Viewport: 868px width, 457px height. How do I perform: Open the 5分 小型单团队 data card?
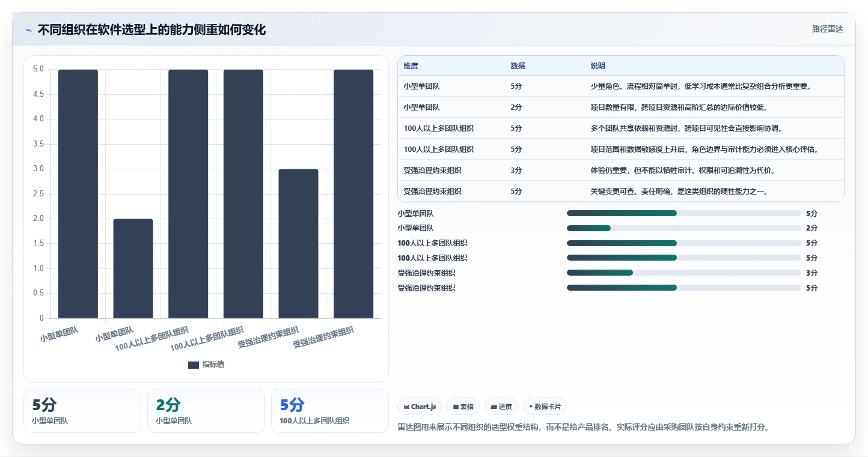click(x=82, y=411)
